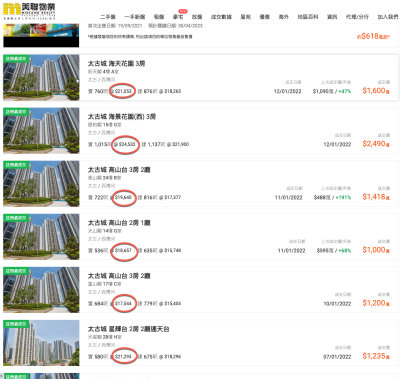
Task: Click the $1,600萬 transaction price
Action: pyautogui.click(x=376, y=91)
